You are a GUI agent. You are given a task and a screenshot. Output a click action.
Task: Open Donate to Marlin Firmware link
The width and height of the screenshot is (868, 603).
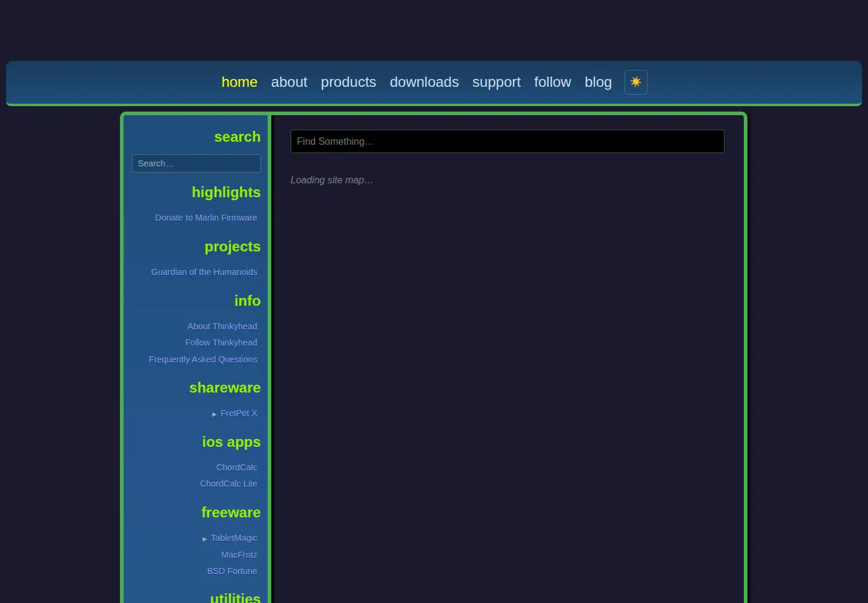click(206, 218)
